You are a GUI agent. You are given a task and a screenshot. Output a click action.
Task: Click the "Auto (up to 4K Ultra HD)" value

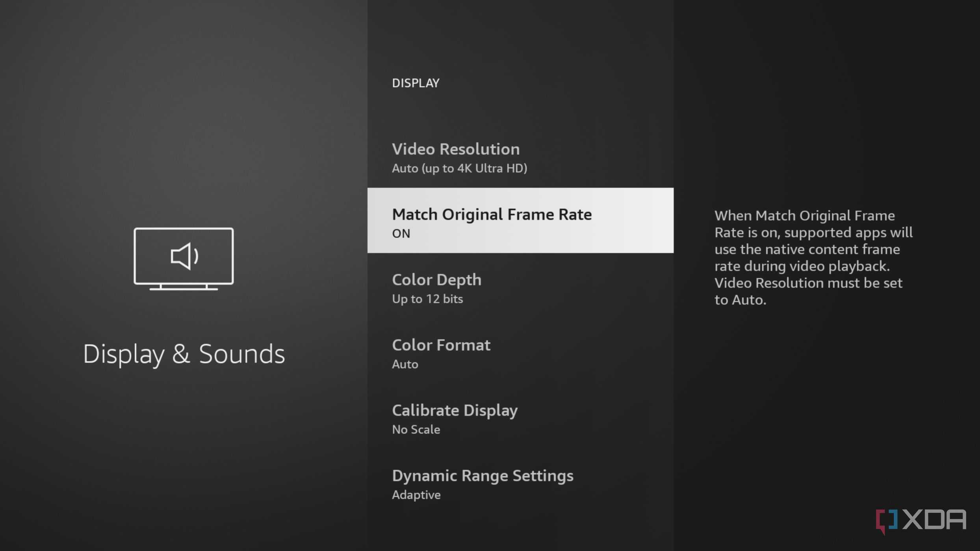[459, 168]
